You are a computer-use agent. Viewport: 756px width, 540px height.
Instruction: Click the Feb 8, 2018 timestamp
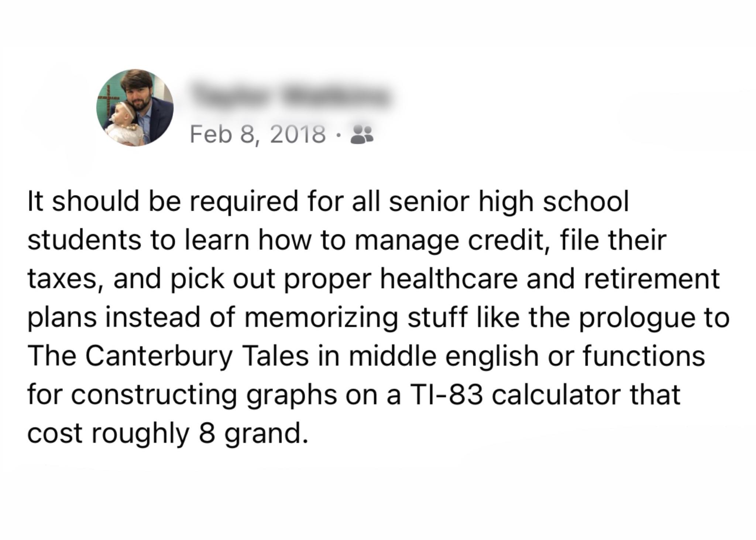[258, 135]
